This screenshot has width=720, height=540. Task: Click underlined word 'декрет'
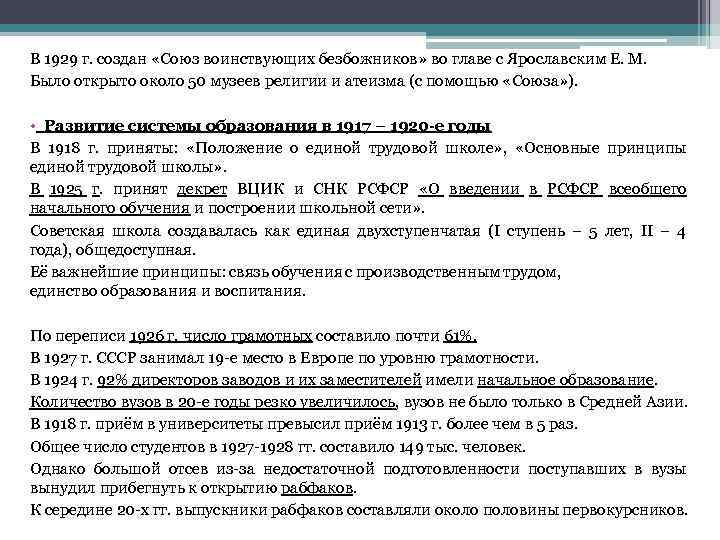[202, 189]
